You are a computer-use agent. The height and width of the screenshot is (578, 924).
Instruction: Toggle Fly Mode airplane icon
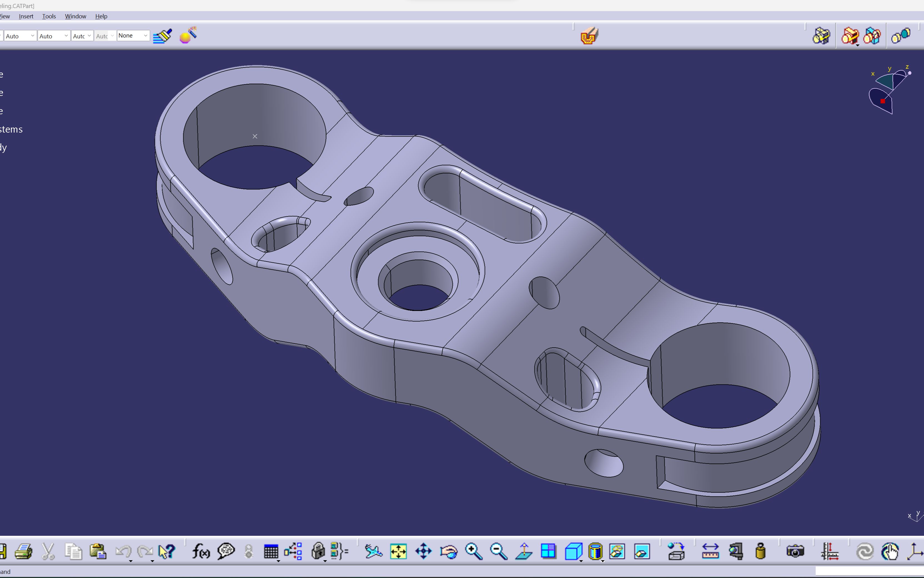click(373, 551)
